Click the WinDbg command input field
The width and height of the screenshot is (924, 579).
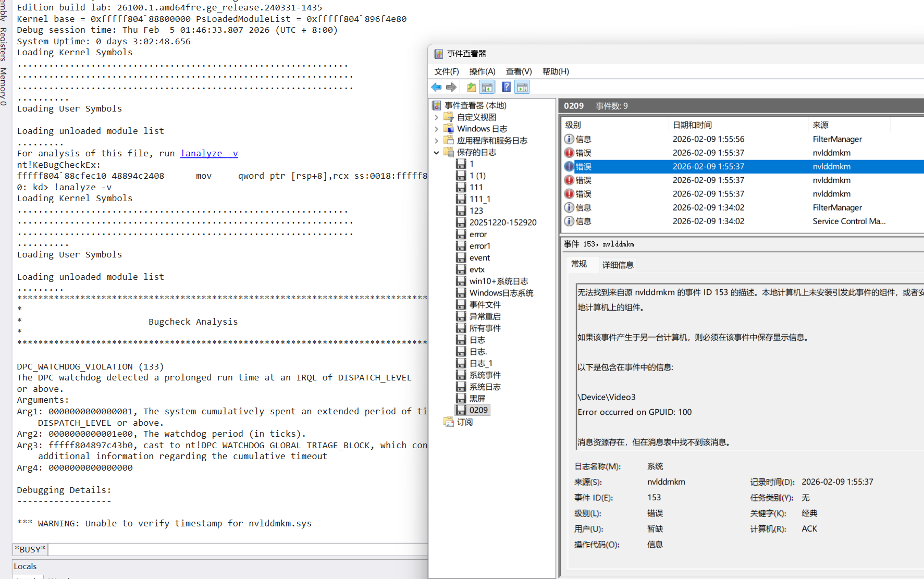(x=238, y=549)
